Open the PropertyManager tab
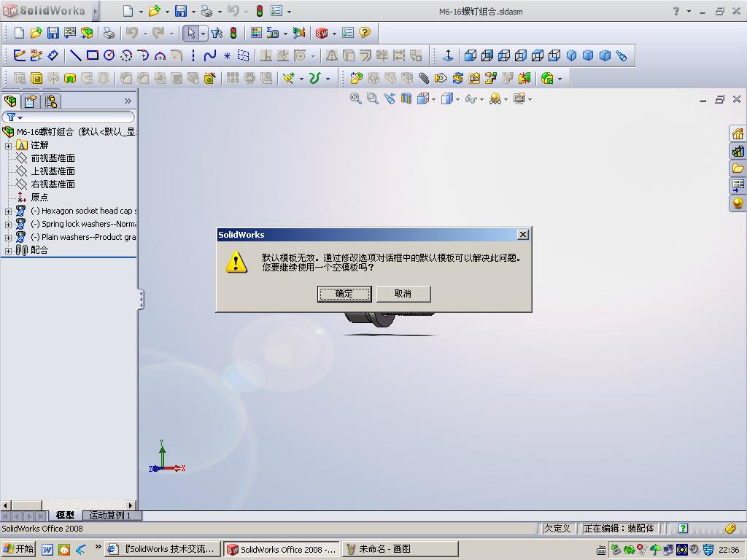Screen dimensions: 747x560 coord(31,101)
